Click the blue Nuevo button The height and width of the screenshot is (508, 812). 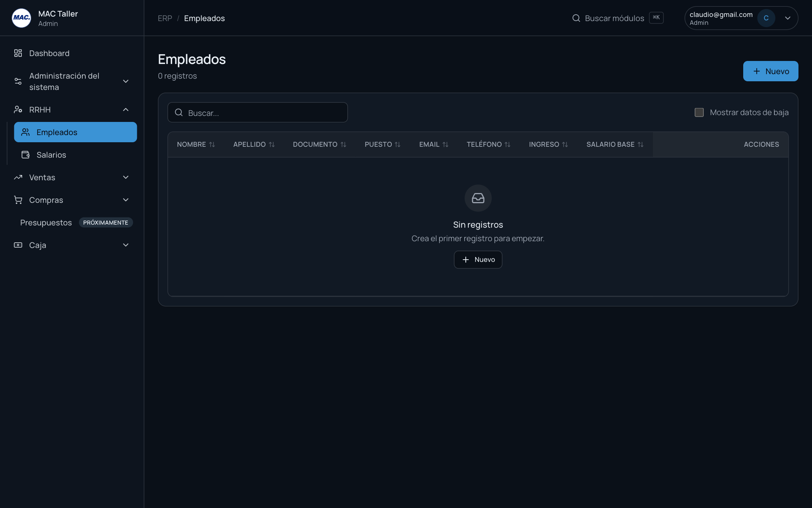(771, 71)
